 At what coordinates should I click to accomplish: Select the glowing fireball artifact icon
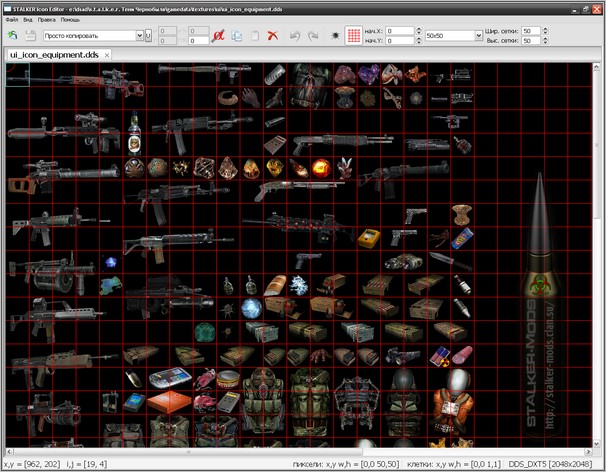[x=322, y=169]
